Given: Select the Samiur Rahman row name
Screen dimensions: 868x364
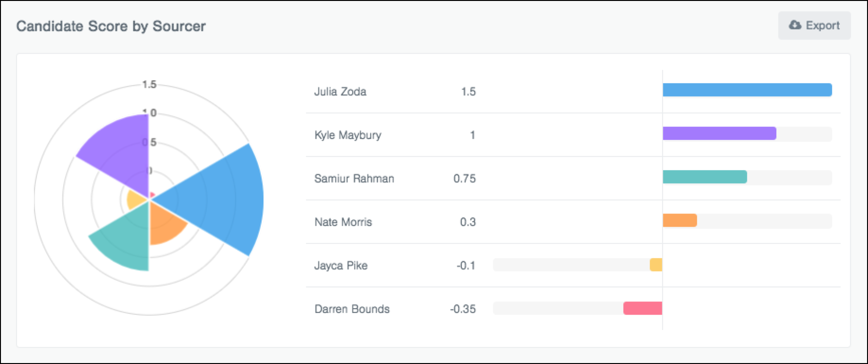Looking at the screenshot, I should (x=354, y=179).
